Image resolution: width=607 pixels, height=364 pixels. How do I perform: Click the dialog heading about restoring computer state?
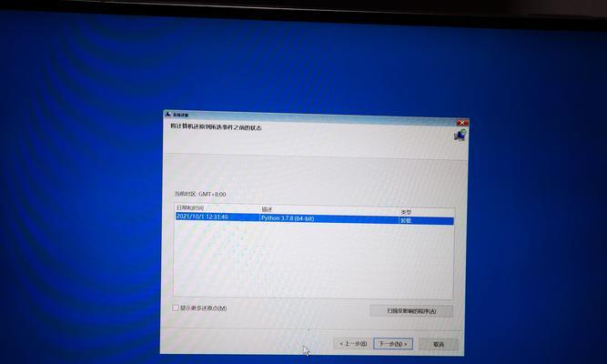point(216,126)
